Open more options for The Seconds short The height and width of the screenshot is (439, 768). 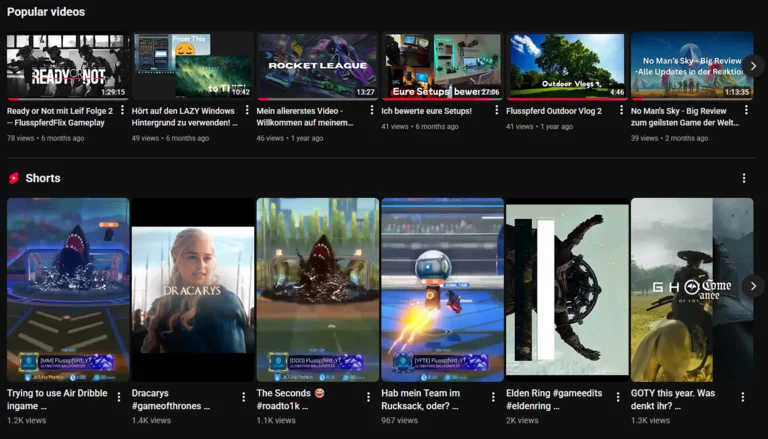(368, 397)
